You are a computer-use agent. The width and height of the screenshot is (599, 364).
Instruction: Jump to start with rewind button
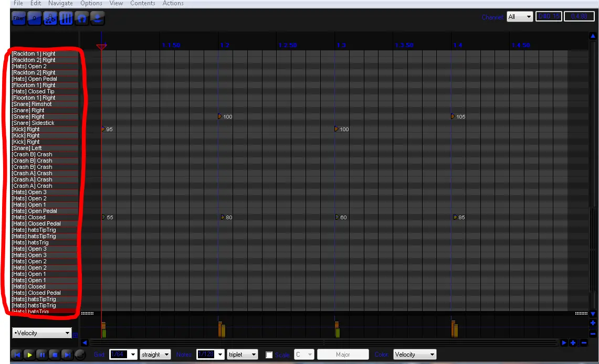17,355
